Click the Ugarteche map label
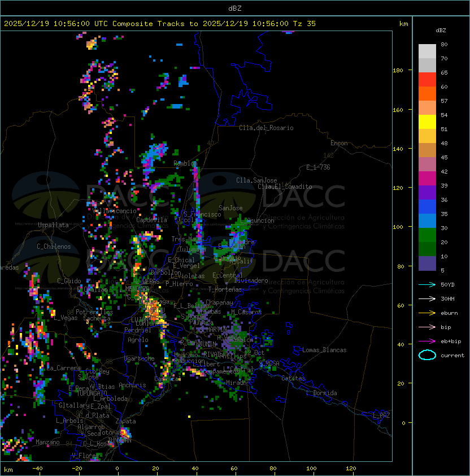This screenshot has width=470, height=476. pos(140,358)
